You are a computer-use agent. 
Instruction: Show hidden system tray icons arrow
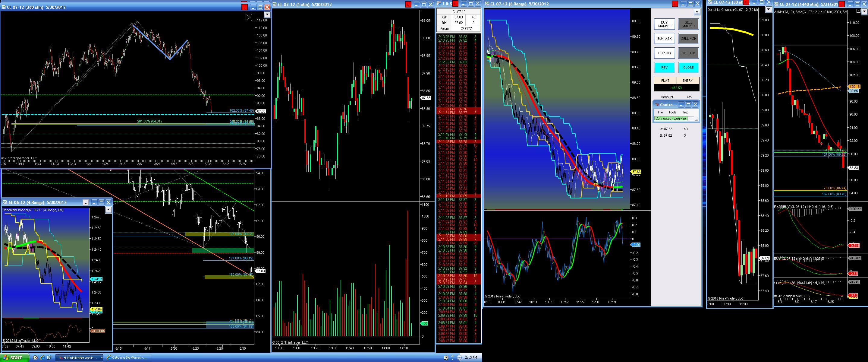coord(460,357)
